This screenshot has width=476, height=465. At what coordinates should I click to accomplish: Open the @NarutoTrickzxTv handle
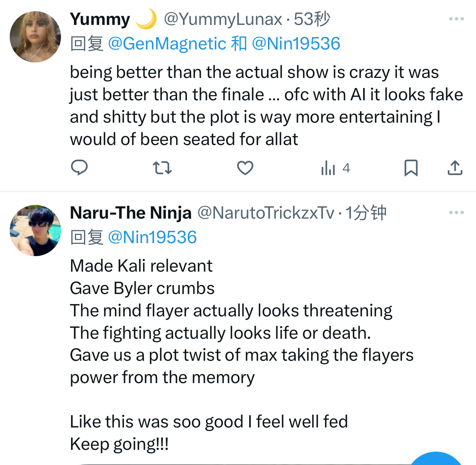(266, 213)
